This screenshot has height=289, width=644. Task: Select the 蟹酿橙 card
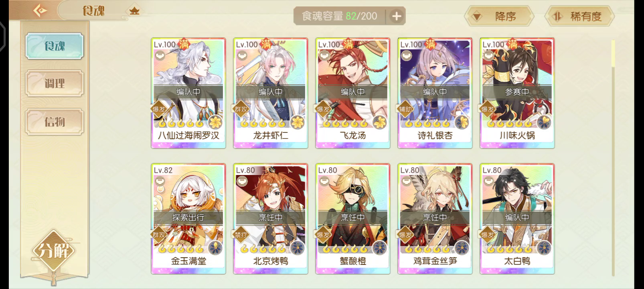pyautogui.click(x=353, y=219)
